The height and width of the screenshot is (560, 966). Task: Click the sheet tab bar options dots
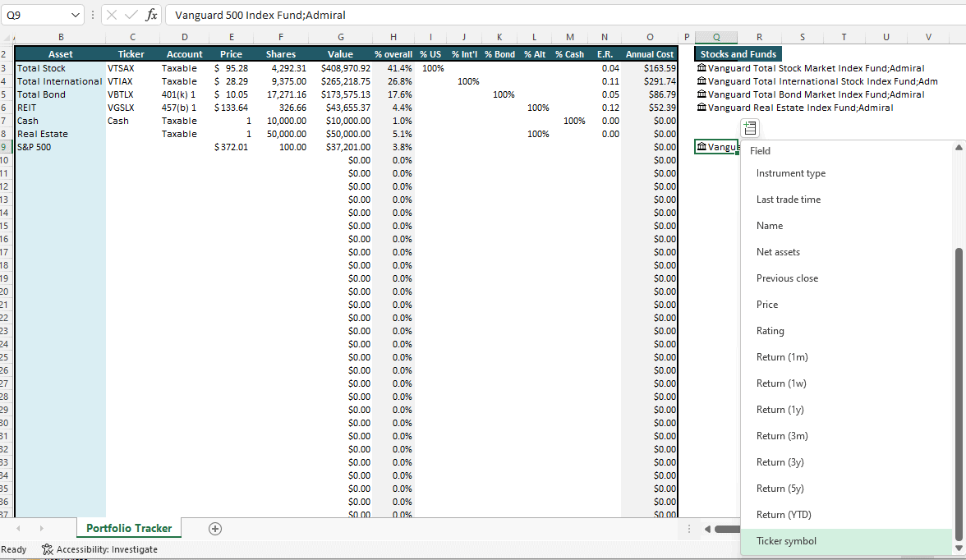[x=688, y=529]
